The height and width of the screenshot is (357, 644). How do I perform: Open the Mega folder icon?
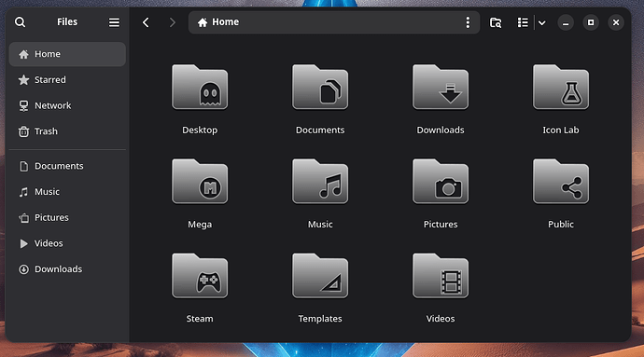point(200,182)
